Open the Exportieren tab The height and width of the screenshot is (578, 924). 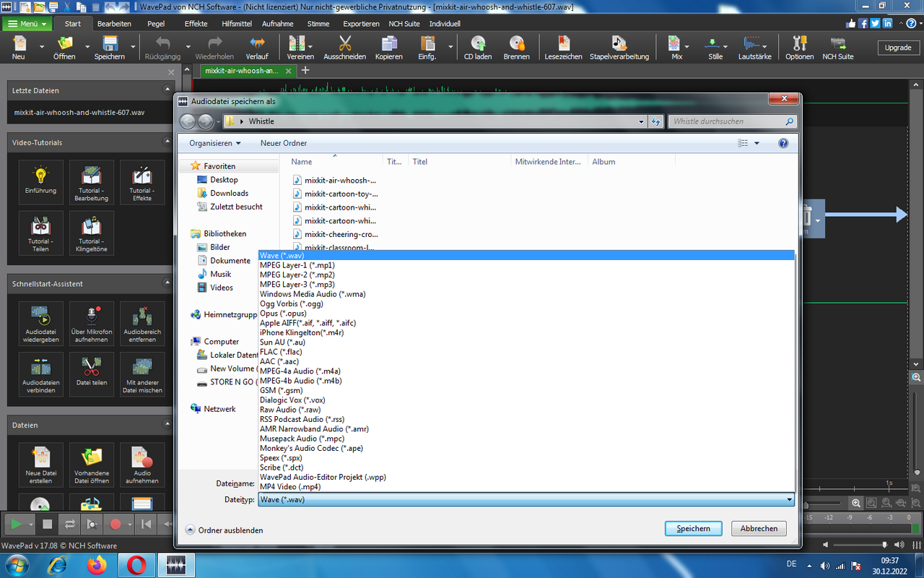click(361, 24)
